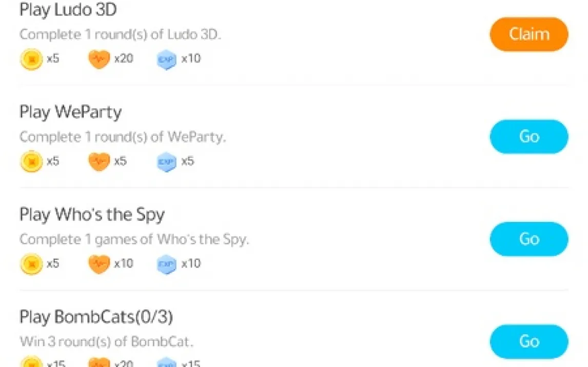
Task: Click the 'Complete 1 games of Who's the Spy' text
Action: [x=134, y=239]
